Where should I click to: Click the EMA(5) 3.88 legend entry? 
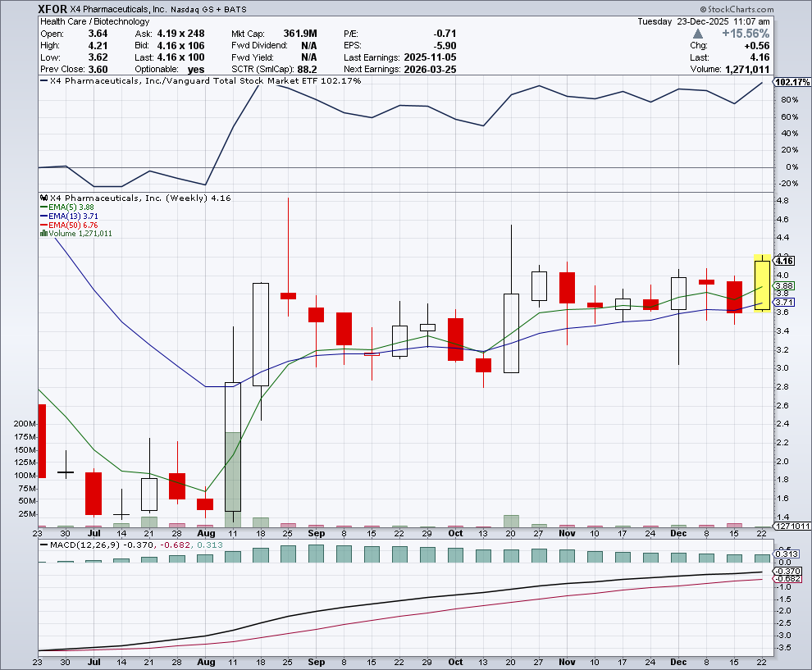[x=71, y=207]
